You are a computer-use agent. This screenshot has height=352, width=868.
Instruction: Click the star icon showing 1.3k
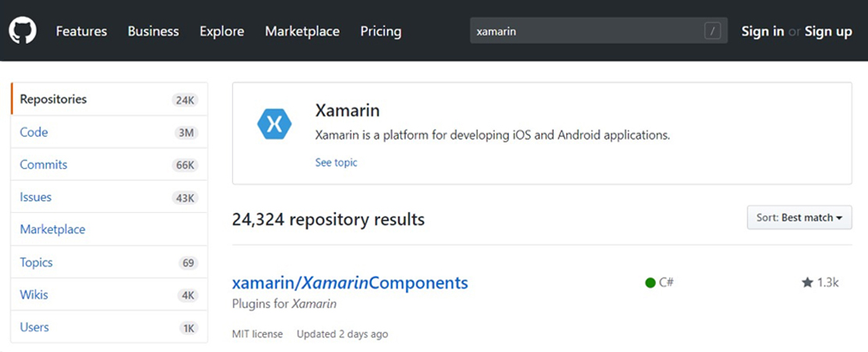pos(807,283)
